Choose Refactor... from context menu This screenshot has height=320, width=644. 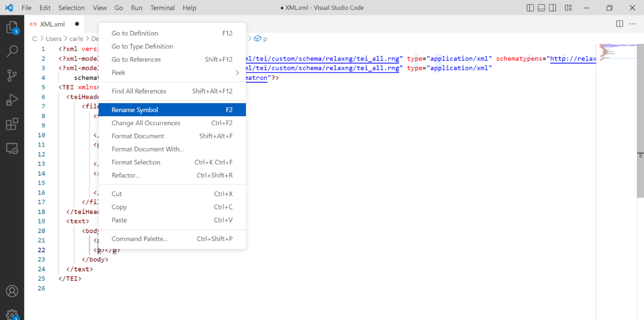coord(172,175)
